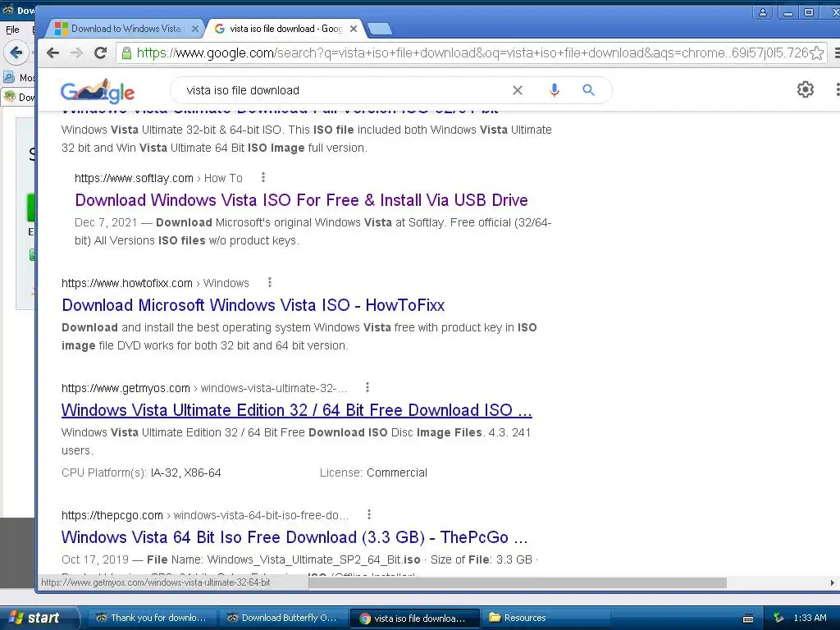Open more options for howtofixx.com result
This screenshot has width=840, height=630.
coord(269,282)
